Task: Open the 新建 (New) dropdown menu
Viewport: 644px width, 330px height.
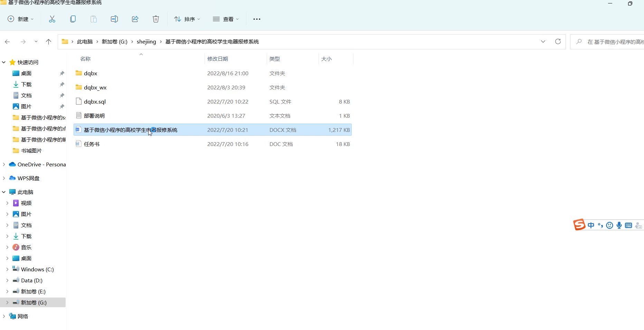Action: pos(21,19)
